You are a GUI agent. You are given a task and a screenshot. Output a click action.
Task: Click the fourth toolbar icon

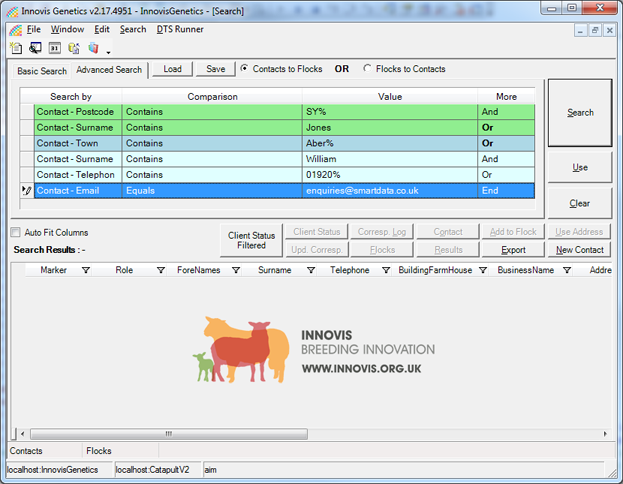pos(74,48)
